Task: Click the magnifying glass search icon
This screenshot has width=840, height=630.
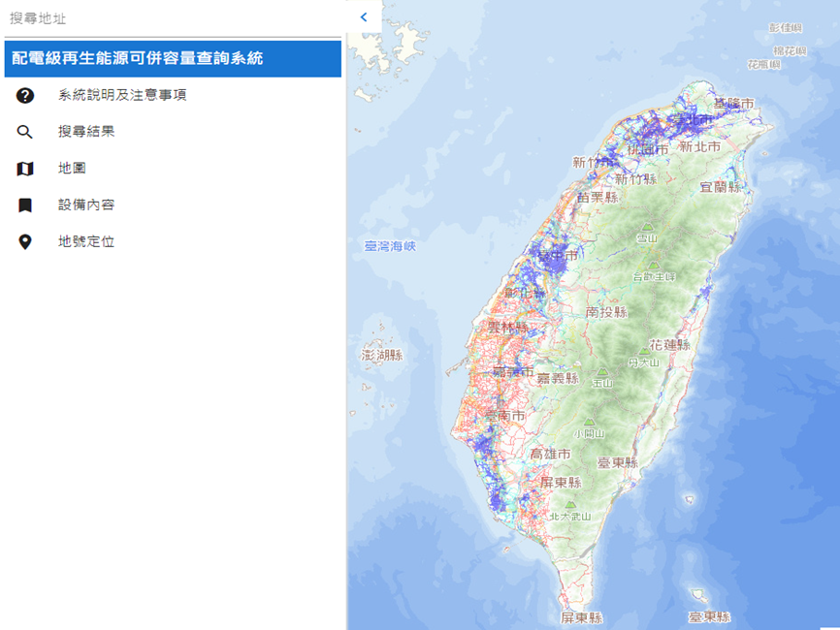Action: point(25,132)
